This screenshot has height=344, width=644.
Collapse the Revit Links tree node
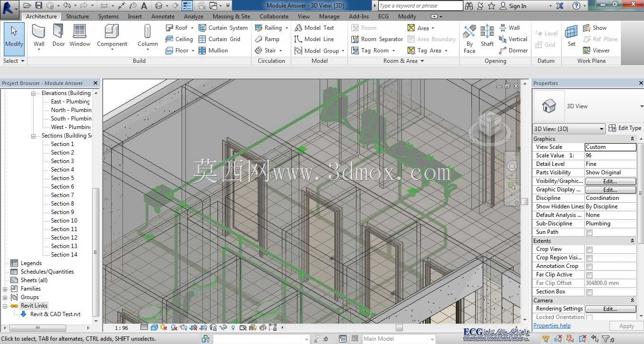point(5,306)
